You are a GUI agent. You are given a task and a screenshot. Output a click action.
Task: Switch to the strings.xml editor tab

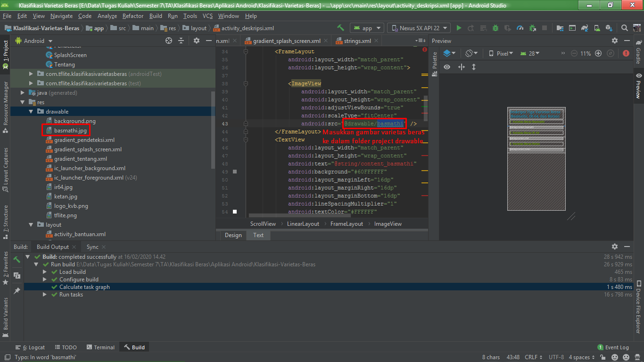[357, 41]
